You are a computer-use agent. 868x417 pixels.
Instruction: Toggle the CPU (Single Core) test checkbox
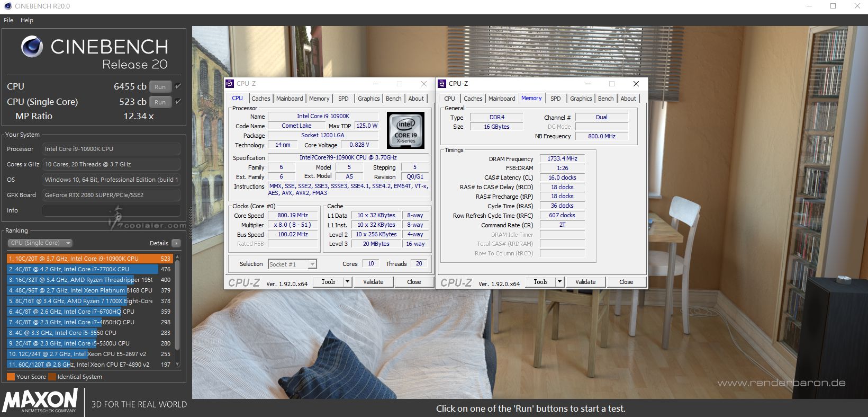178,101
